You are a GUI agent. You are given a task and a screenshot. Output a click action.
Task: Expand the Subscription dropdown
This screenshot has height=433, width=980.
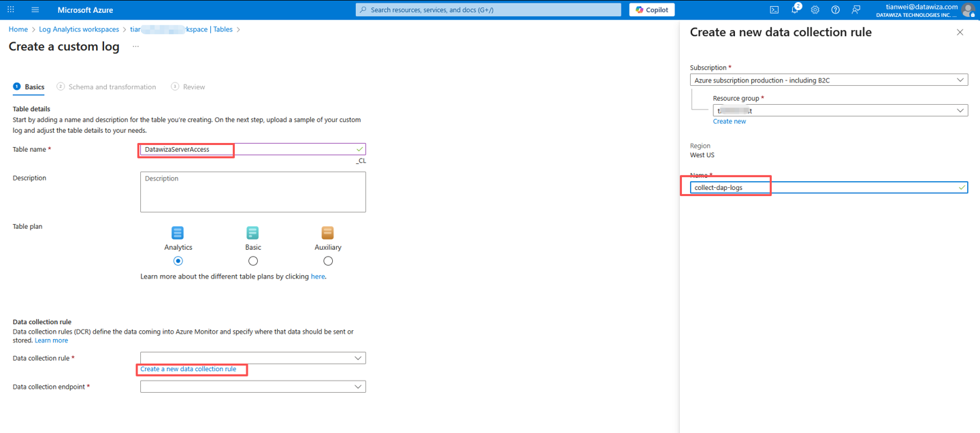828,80
